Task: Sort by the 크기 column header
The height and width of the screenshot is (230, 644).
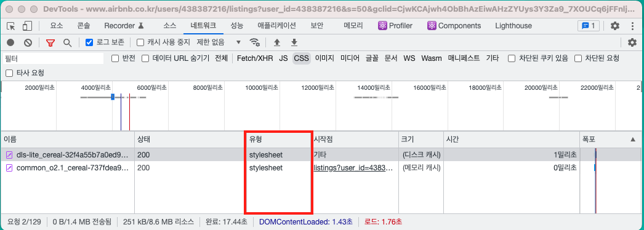Action: (421, 140)
